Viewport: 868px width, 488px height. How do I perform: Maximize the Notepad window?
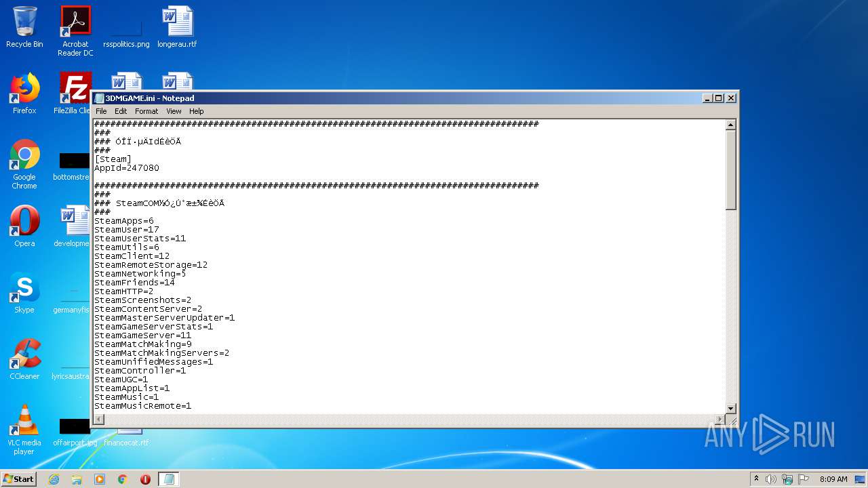pyautogui.click(x=719, y=98)
